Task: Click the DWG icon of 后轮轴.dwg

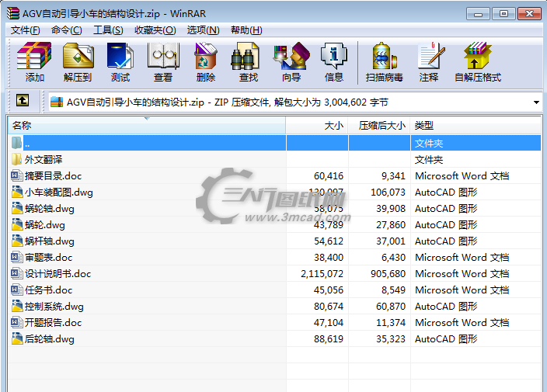Action: (17, 338)
